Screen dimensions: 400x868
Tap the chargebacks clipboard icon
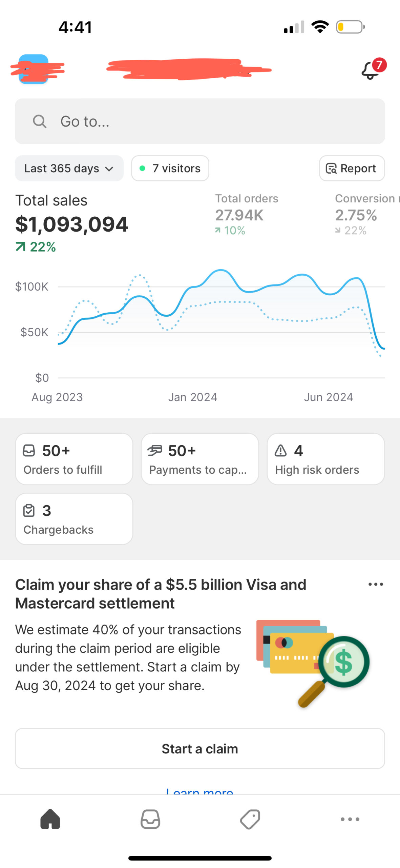(x=29, y=510)
